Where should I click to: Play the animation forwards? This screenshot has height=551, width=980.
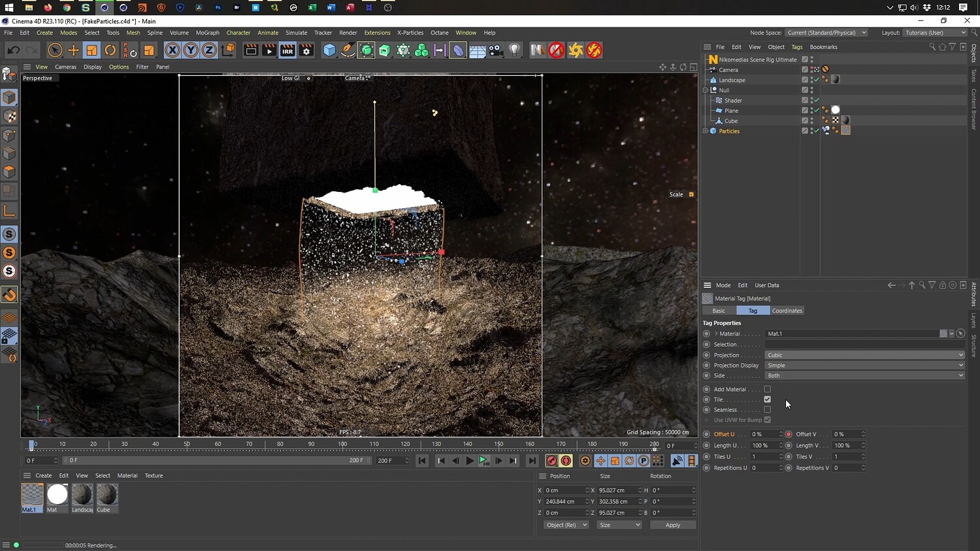469,461
